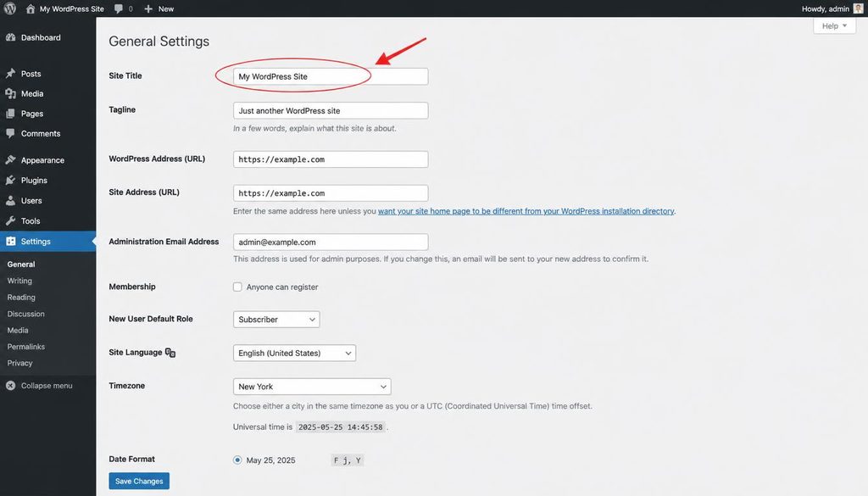This screenshot has width=868, height=496.
Task: Open Discussion settings submenu
Action: [x=26, y=314]
